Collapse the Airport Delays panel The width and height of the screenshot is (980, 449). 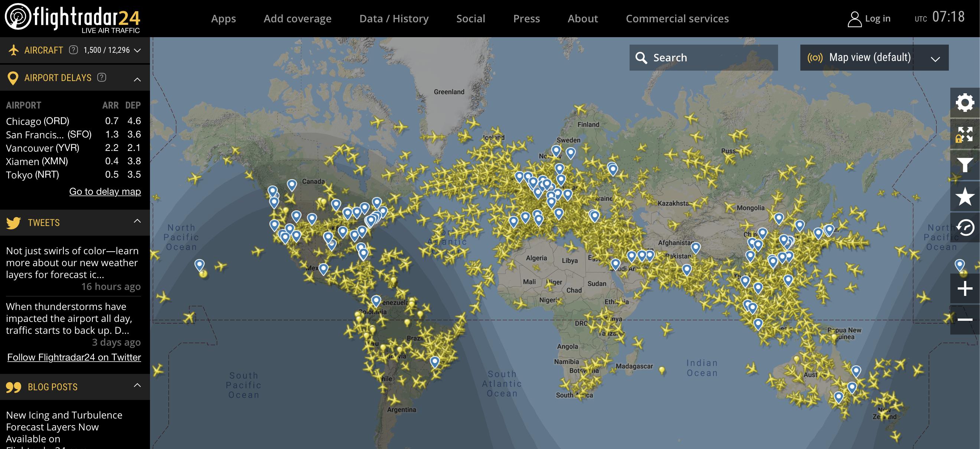tap(137, 79)
